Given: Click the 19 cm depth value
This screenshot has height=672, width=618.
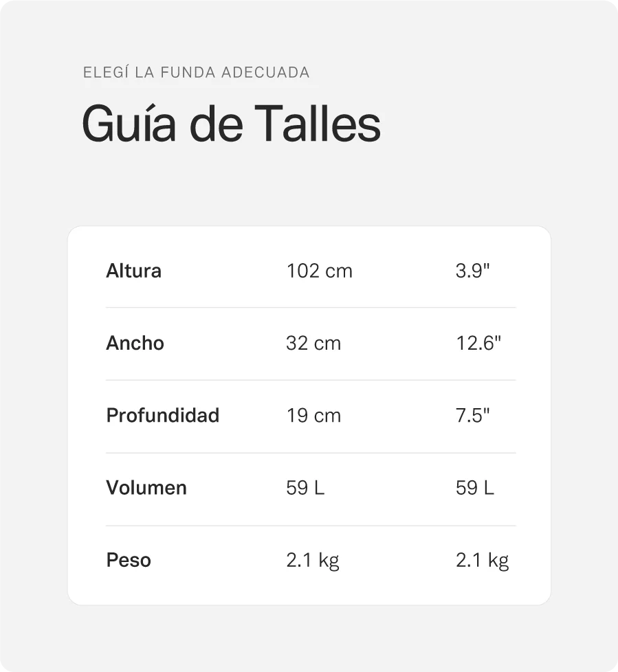Looking at the screenshot, I should 313,416.
